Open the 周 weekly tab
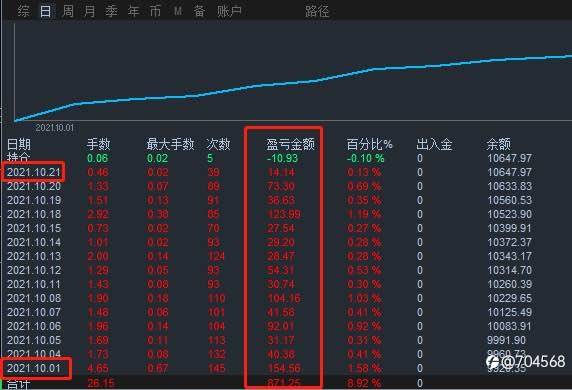572x390 pixels. [68, 11]
